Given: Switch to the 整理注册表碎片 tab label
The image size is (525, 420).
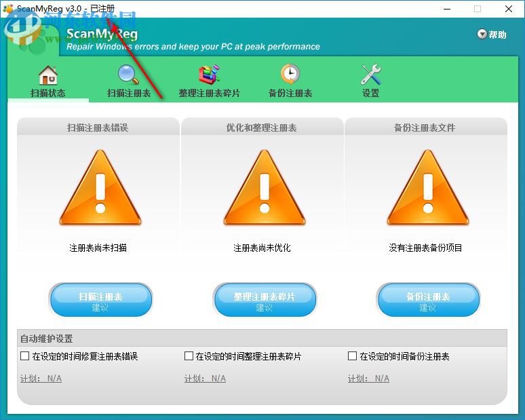Looking at the screenshot, I should coord(210,93).
